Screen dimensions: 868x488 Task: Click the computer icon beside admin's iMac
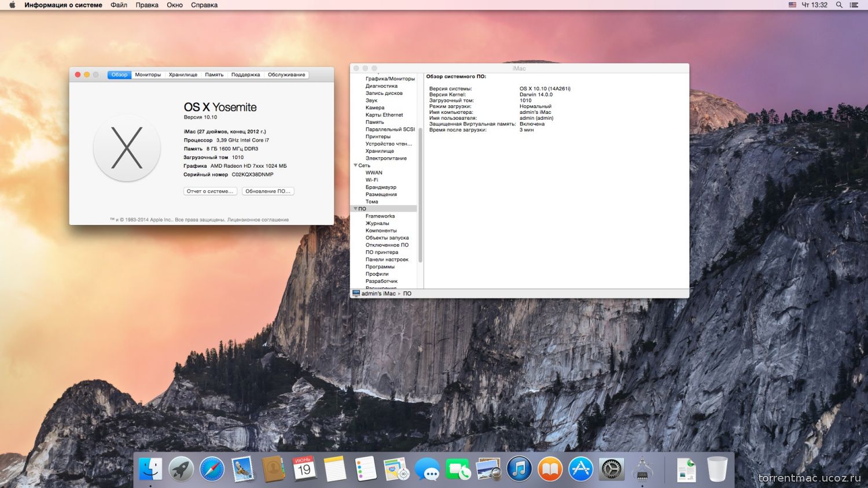[x=356, y=293]
